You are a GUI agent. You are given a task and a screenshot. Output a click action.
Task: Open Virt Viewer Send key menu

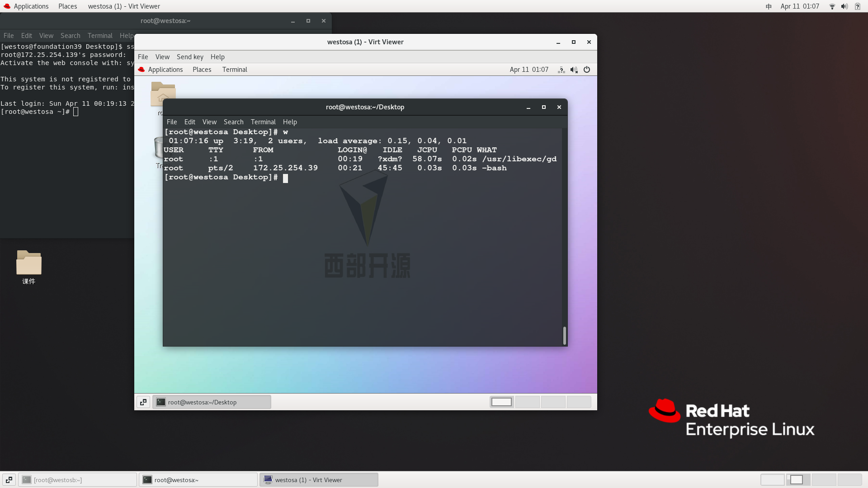point(190,57)
